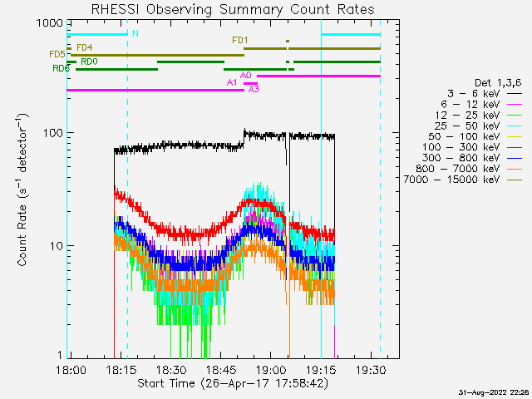The height and width of the screenshot is (399, 532).
Task: Click the 'RD0' flag label
Action: [x=89, y=62]
